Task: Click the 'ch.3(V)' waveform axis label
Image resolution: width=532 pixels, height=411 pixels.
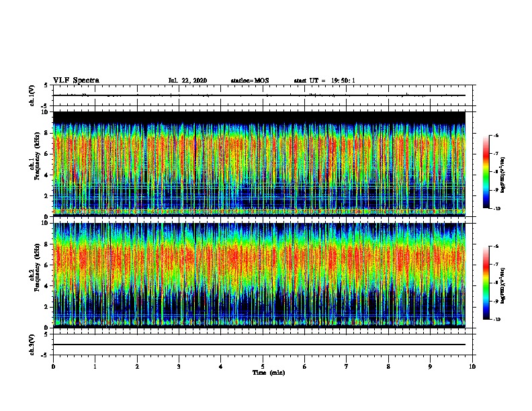Action: click(x=32, y=345)
